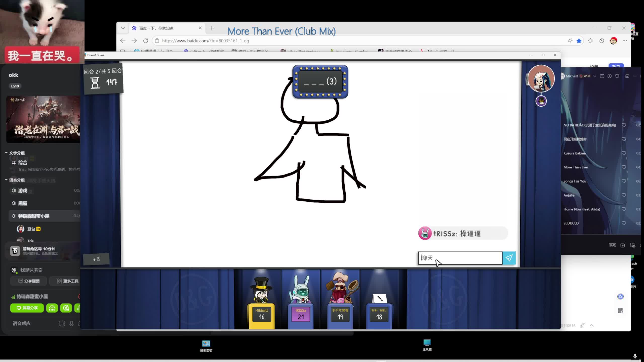644x362 pixels.
Task: Favorite the song Songs For You
Action: (624, 181)
